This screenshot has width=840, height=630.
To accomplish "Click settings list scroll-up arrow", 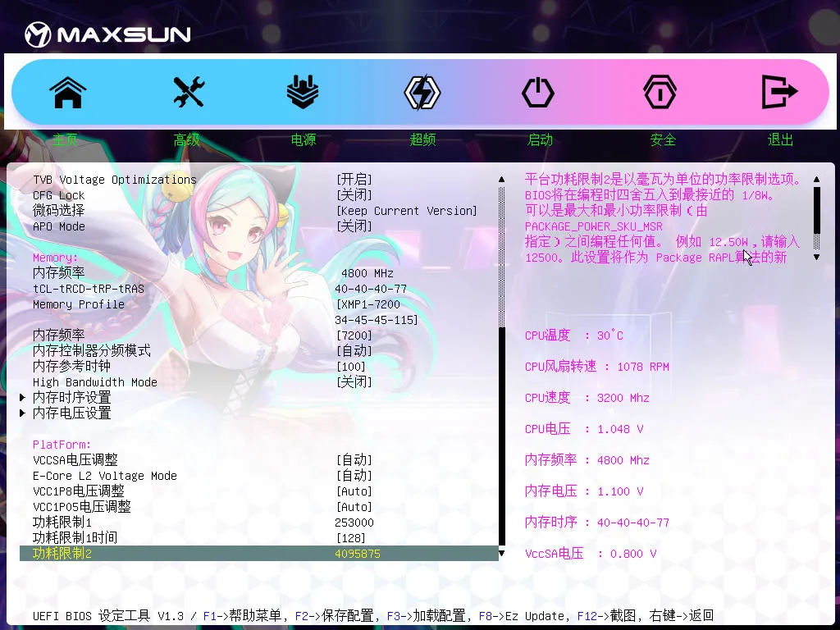I will pos(501,180).
